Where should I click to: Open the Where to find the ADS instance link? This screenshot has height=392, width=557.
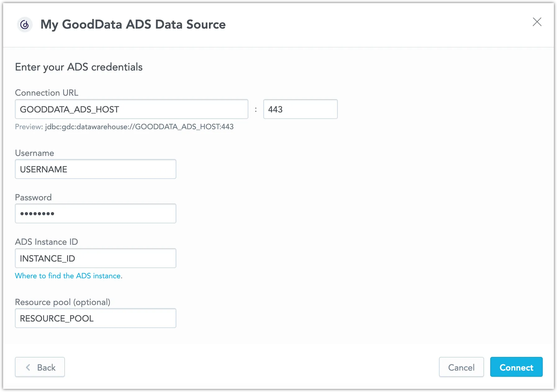pyautogui.click(x=69, y=276)
